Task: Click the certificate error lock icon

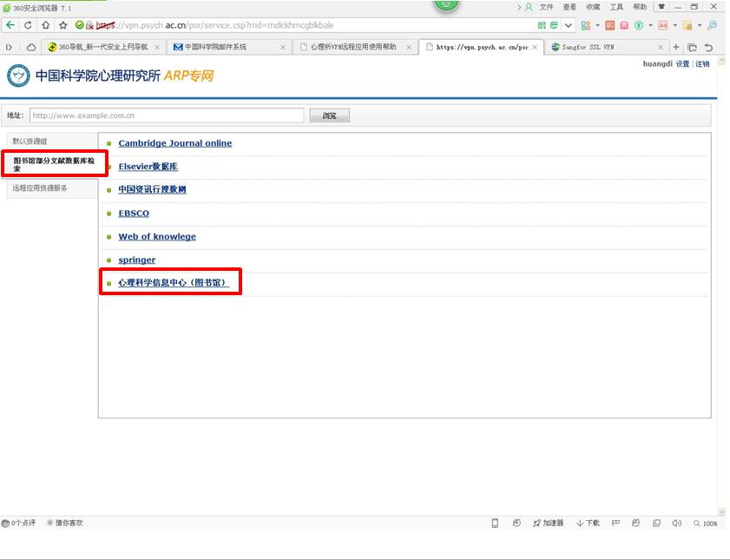Action: [89, 25]
